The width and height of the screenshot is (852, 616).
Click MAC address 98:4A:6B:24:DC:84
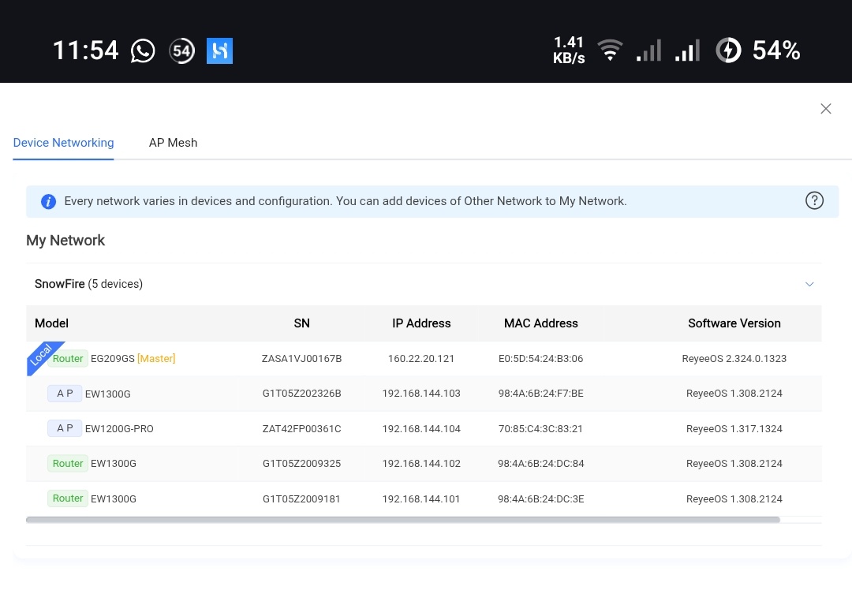coord(540,463)
